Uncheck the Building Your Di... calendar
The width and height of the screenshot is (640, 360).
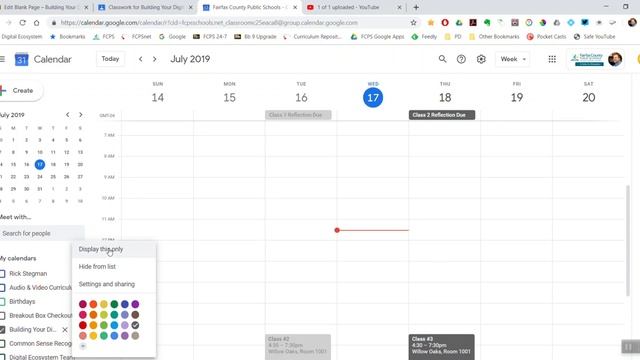[x=2, y=329]
